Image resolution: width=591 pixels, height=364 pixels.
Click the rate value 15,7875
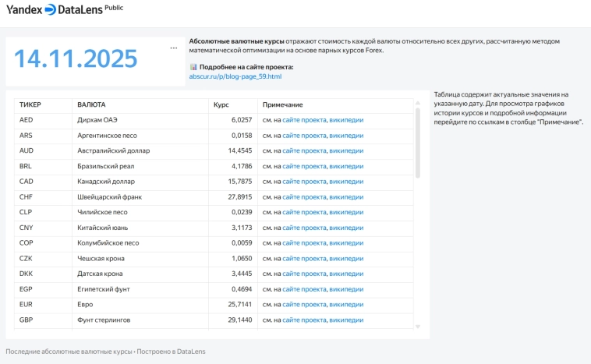tap(239, 182)
